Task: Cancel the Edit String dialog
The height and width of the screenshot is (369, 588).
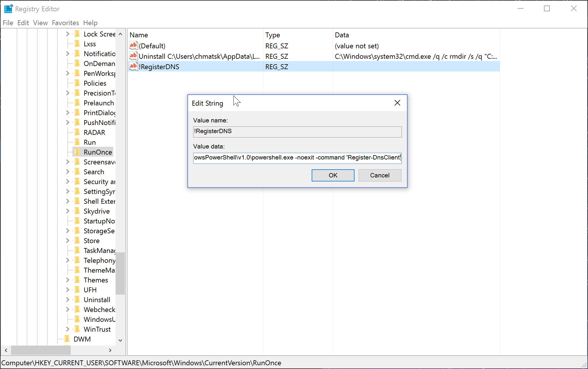Action: [380, 175]
